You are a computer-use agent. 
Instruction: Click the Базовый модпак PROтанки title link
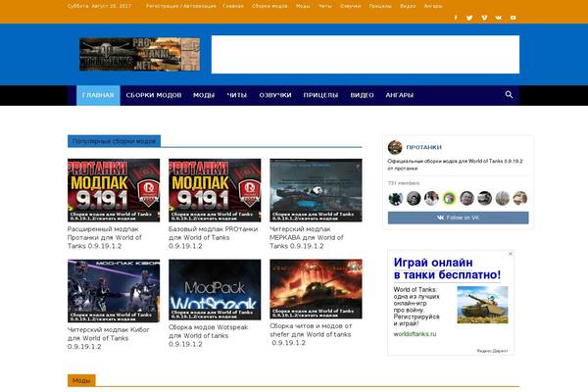tap(213, 237)
